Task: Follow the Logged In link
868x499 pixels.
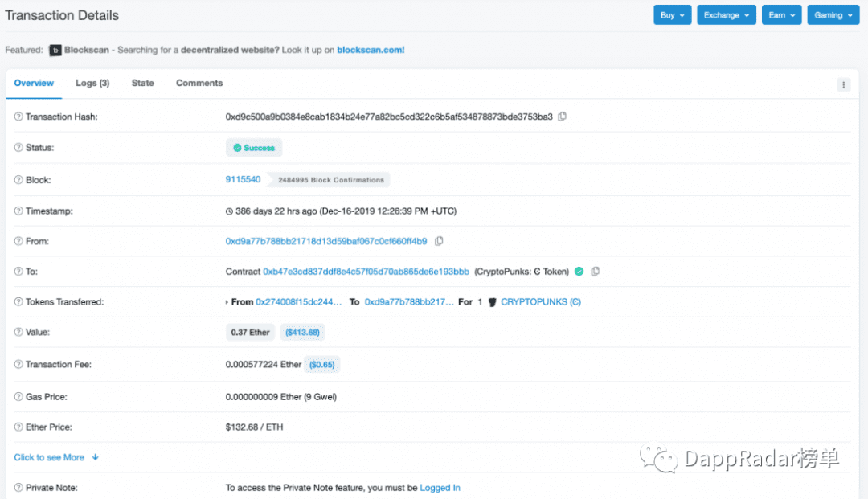Action: click(x=440, y=488)
